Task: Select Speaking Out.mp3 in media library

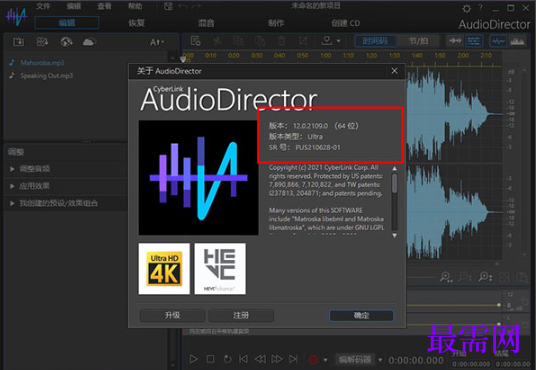Action: click(46, 76)
